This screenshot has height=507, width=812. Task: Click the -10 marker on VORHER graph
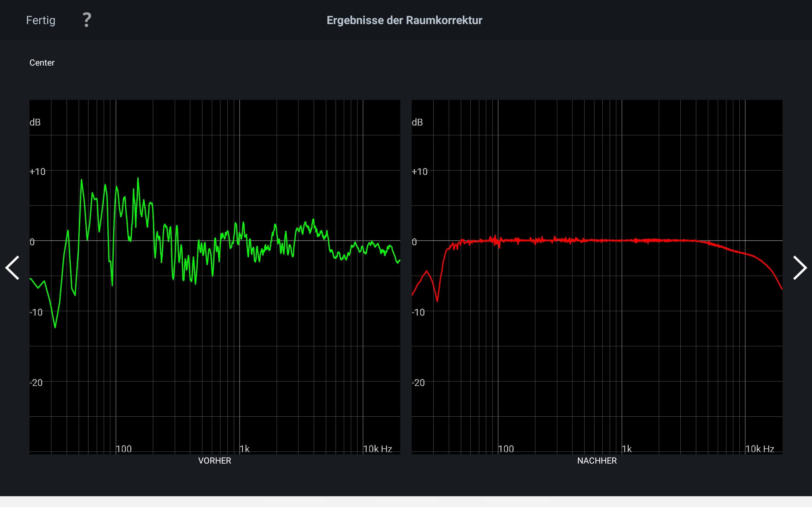(36, 312)
